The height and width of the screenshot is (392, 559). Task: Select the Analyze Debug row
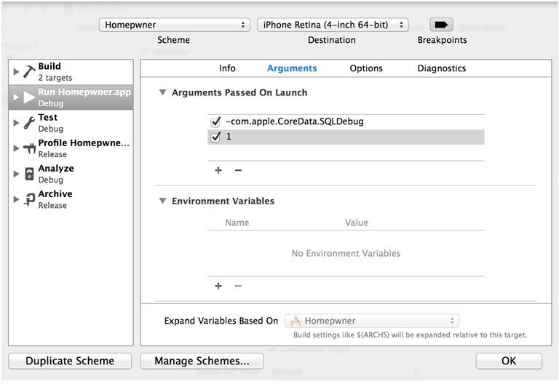[71, 174]
